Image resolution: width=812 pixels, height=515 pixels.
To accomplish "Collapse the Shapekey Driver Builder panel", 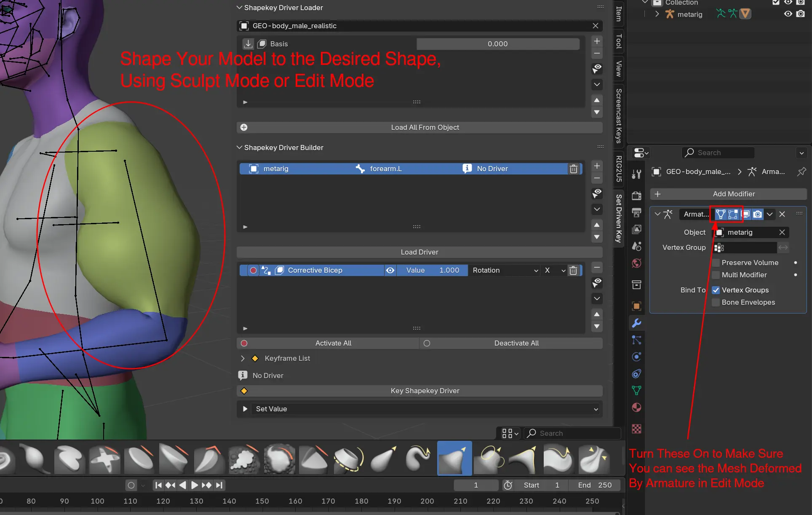I will click(x=239, y=148).
